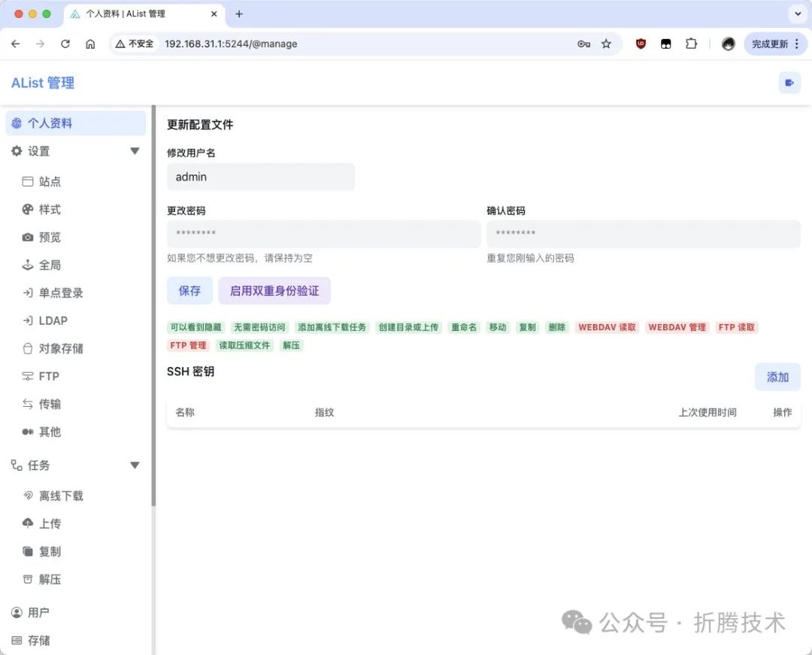Open the extensions puzzle icon
The height and width of the screenshot is (655, 812).
click(x=691, y=44)
